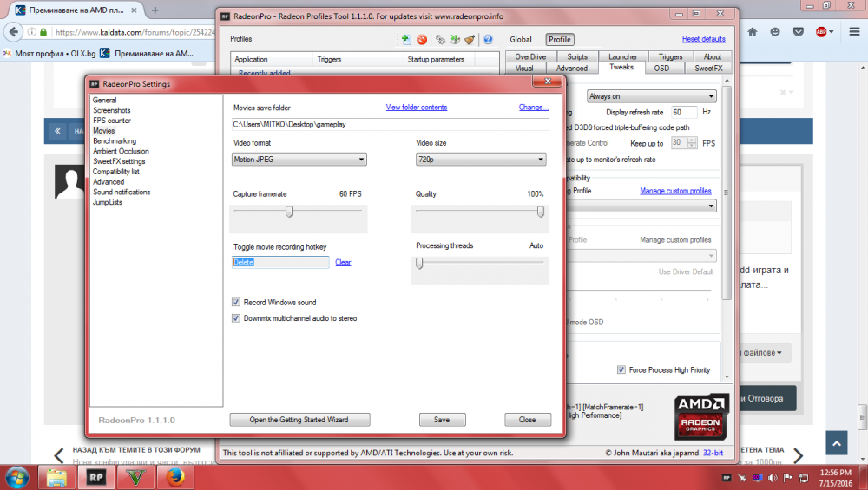The image size is (868, 490).
Task: Select Benchmarking in the settings list
Action: [x=115, y=141]
